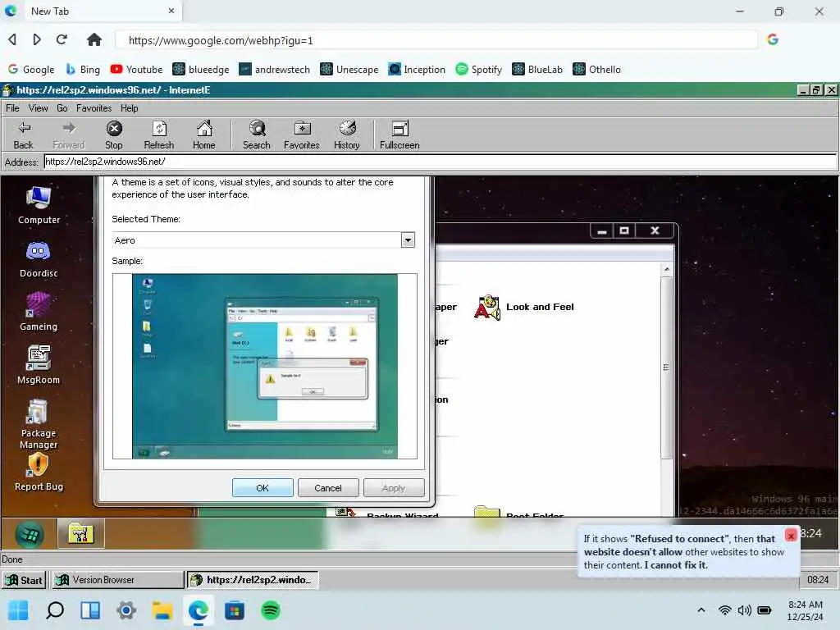The width and height of the screenshot is (840, 630).
Task: Click the Back toolbar button in InternetE
Action: [x=24, y=135]
